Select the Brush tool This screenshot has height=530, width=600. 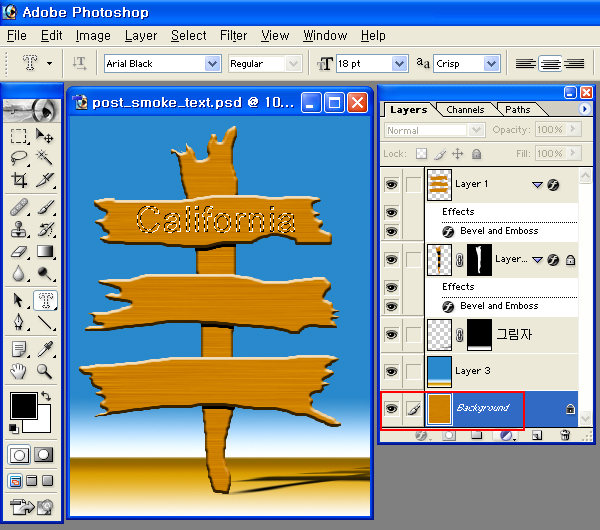[44, 207]
